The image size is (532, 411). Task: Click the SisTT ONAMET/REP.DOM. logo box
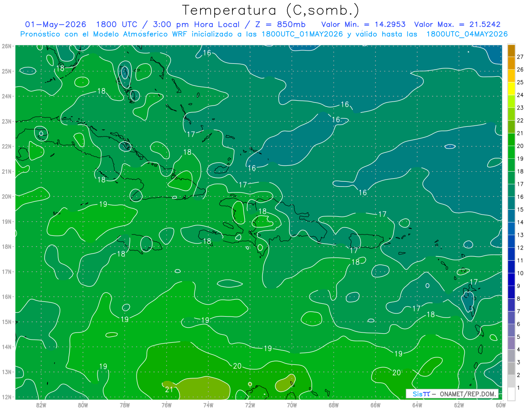coord(452,394)
